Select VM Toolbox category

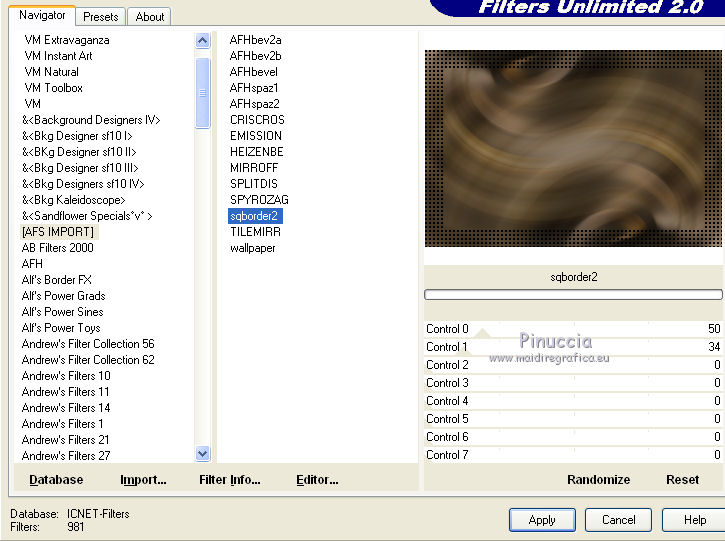[x=54, y=88]
